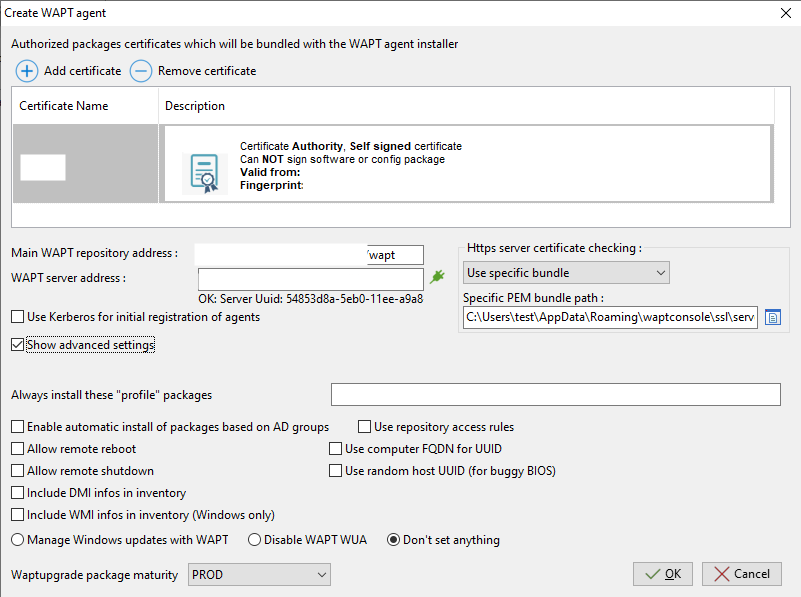Choose the Disable WAPT WUA option
Screen dimensions: 801x597
[x=254, y=540]
